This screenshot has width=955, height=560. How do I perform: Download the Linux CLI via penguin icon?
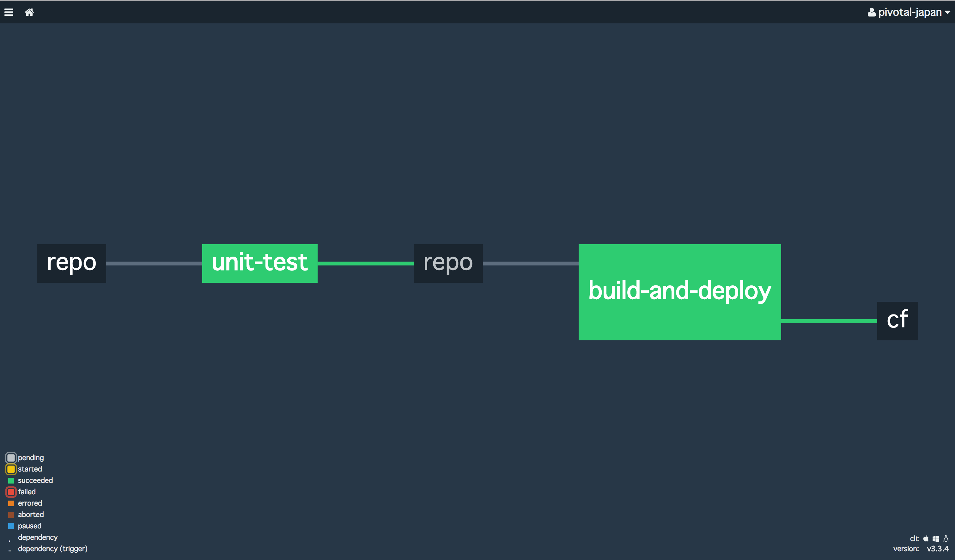pyautogui.click(x=946, y=539)
